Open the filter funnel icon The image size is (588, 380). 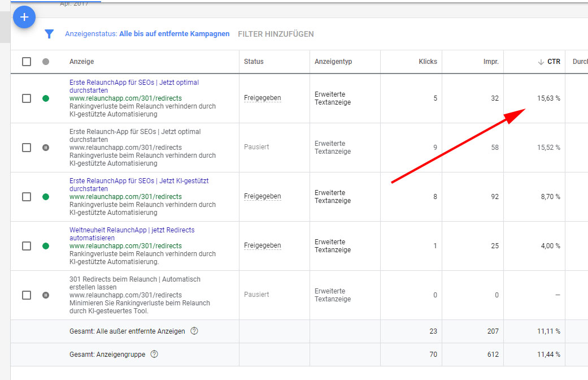(x=49, y=34)
